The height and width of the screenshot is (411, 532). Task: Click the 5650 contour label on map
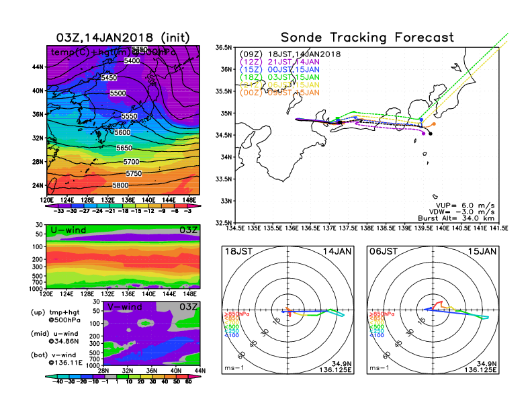click(x=124, y=148)
